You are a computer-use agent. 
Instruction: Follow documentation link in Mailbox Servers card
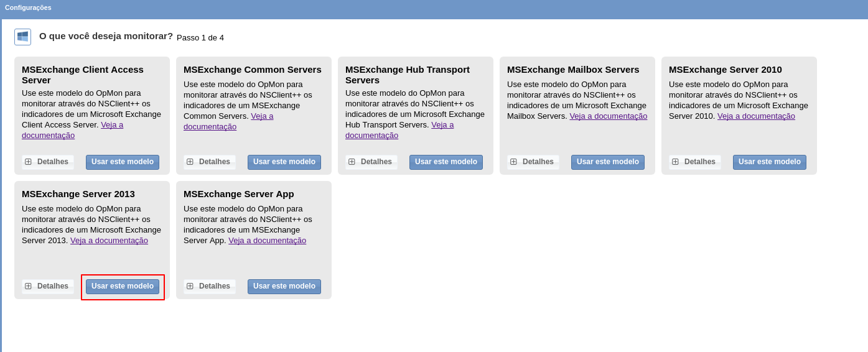pyautogui.click(x=608, y=116)
